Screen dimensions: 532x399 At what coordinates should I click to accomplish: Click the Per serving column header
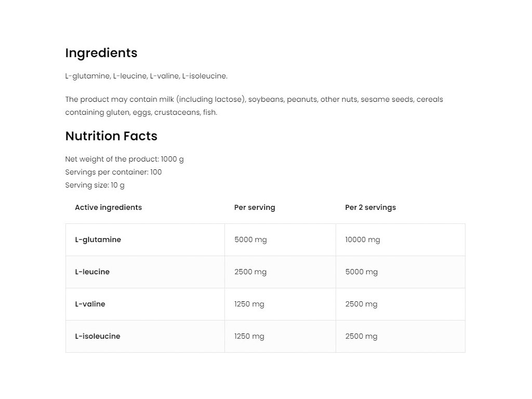click(255, 207)
